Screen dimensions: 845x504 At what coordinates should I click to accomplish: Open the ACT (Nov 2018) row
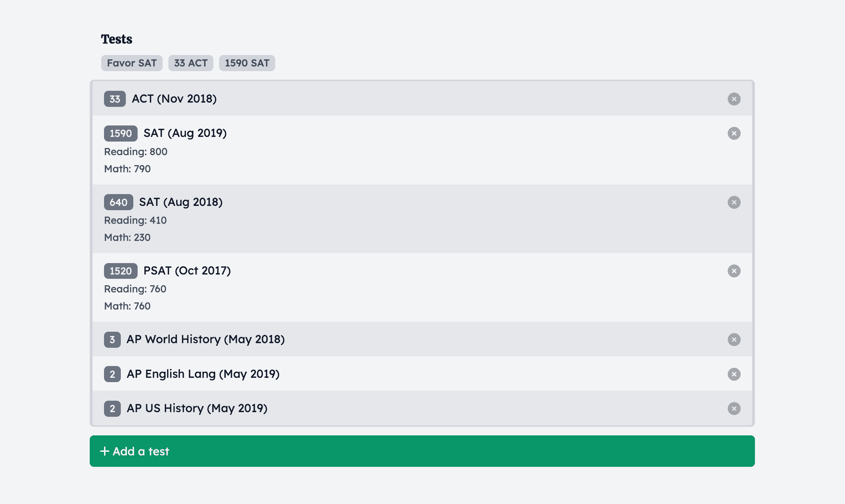point(422,99)
